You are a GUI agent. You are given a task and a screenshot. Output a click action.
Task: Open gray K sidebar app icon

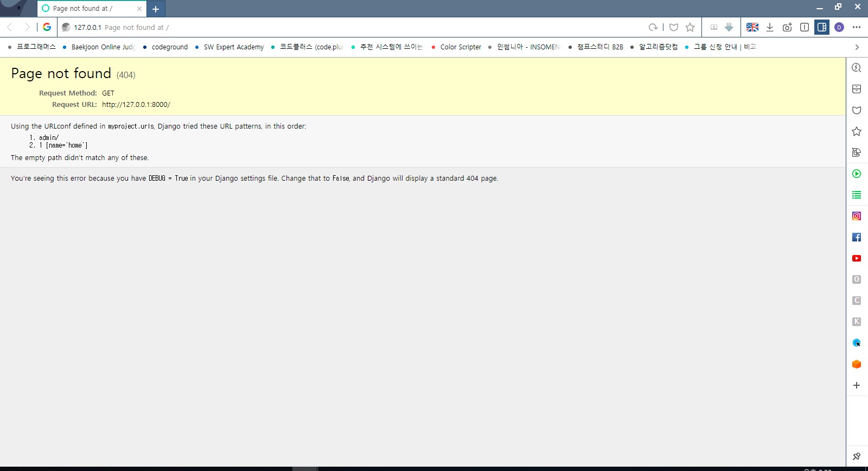click(x=857, y=322)
